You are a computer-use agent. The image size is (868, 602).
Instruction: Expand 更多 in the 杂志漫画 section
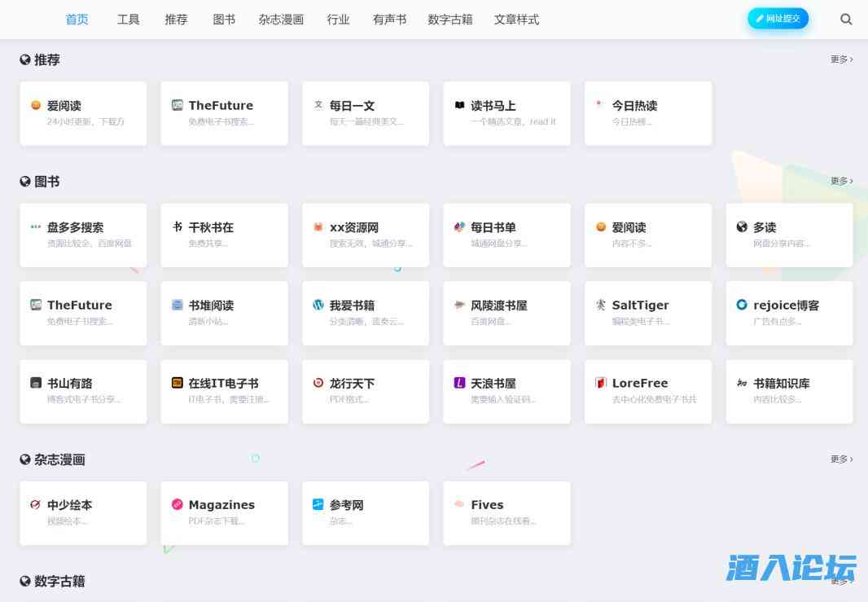click(841, 459)
